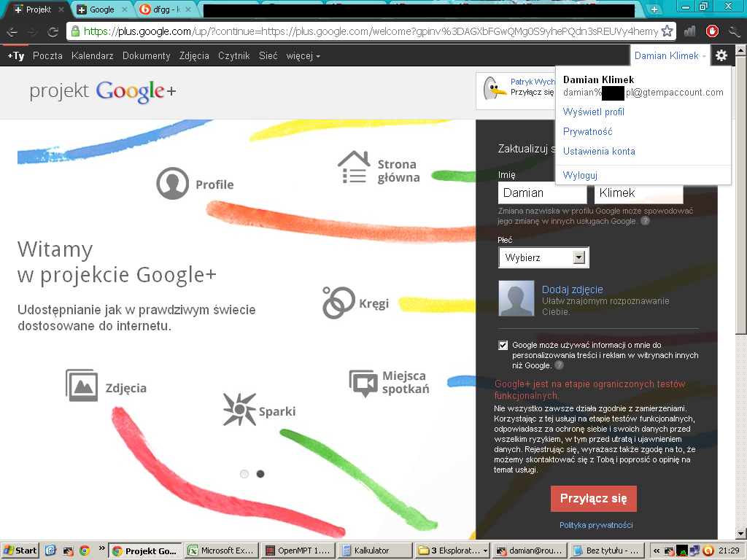Click the Strona główna house icon

pos(354,167)
